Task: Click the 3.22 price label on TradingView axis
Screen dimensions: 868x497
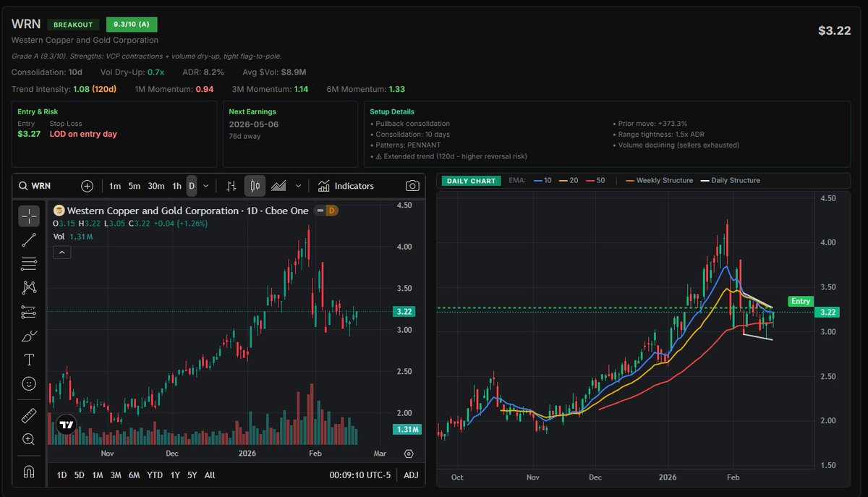Action: 404,312
